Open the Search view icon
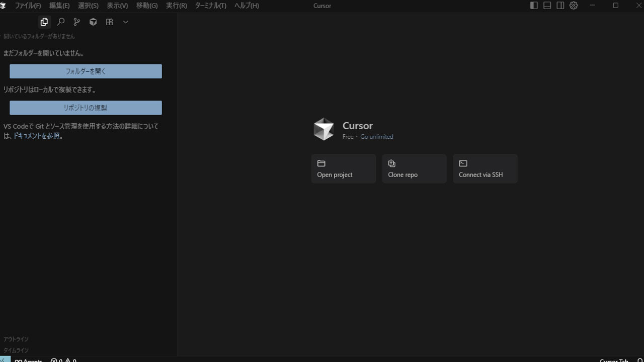 click(61, 22)
